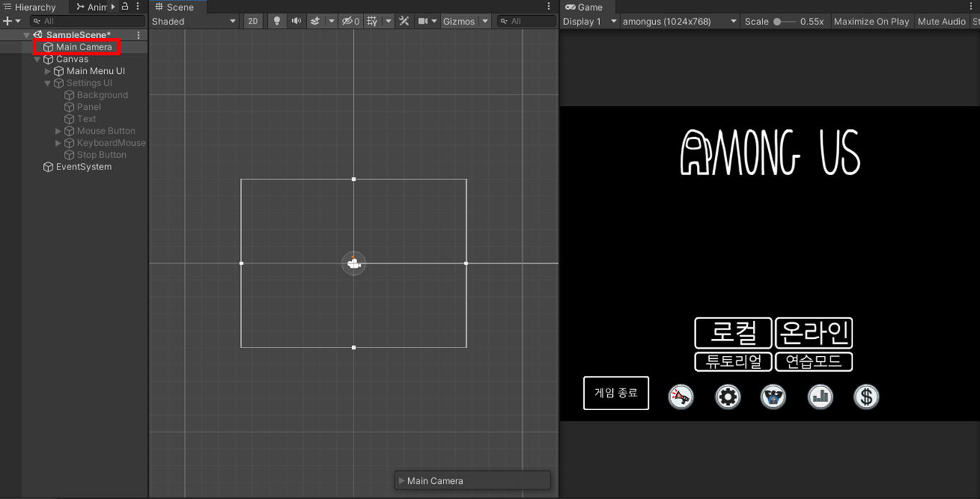Select SampleScene in the Hierarchy
The width and height of the screenshot is (980, 499).
pos(78,34)
